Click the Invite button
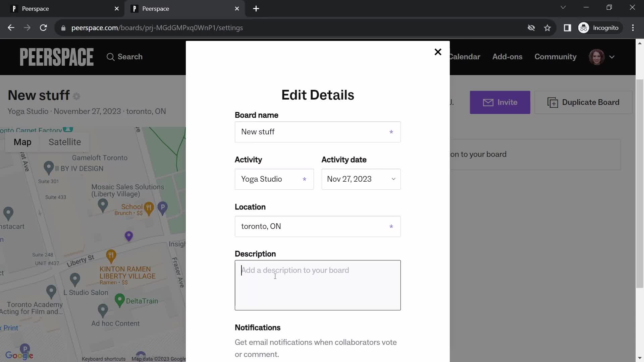 tap(500, 102)
